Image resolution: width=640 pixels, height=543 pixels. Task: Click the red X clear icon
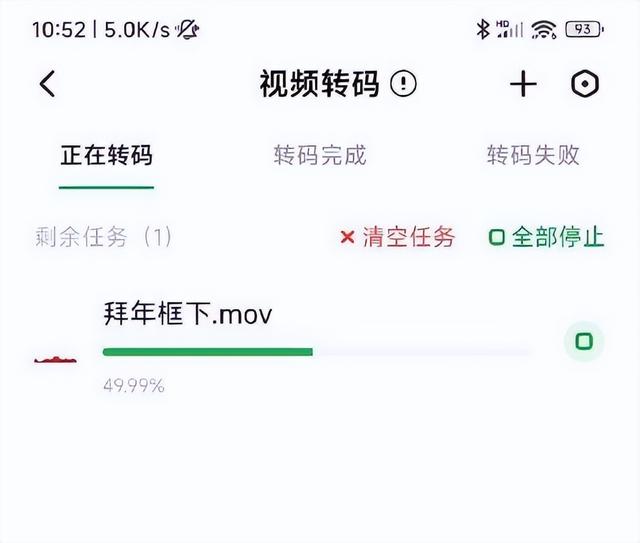347,237
